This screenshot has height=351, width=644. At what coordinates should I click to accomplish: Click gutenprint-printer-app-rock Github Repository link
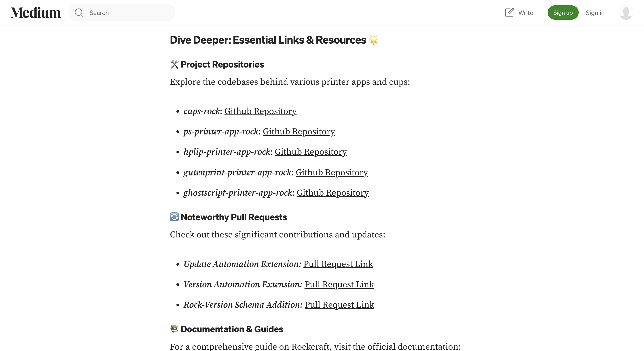331,172
